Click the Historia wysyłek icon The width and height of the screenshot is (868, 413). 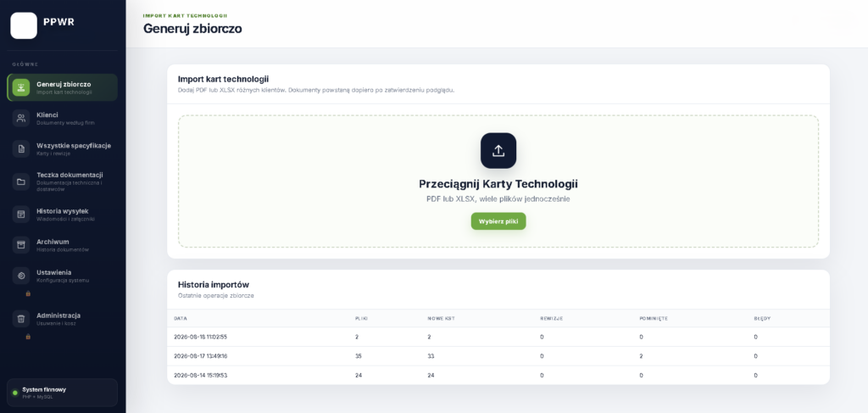pyautogui.click(x=21, y=215)
